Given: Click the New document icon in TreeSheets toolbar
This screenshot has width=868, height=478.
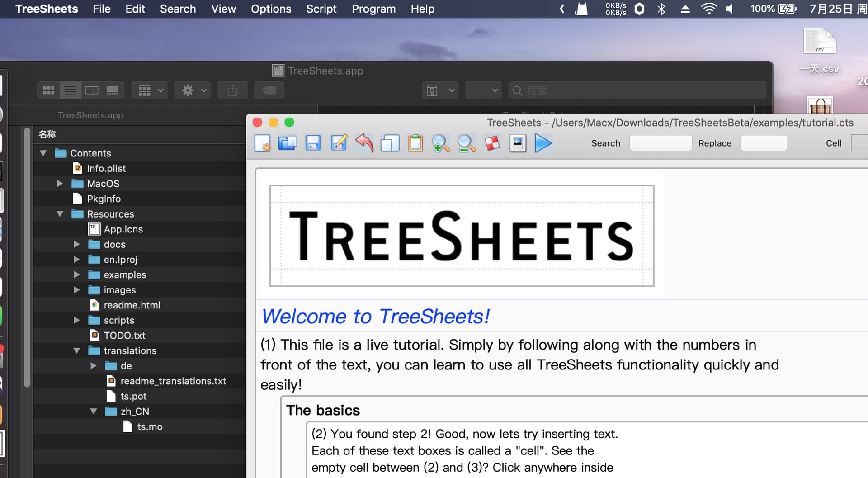Looking at the screenshot, I should click(263, 143).
